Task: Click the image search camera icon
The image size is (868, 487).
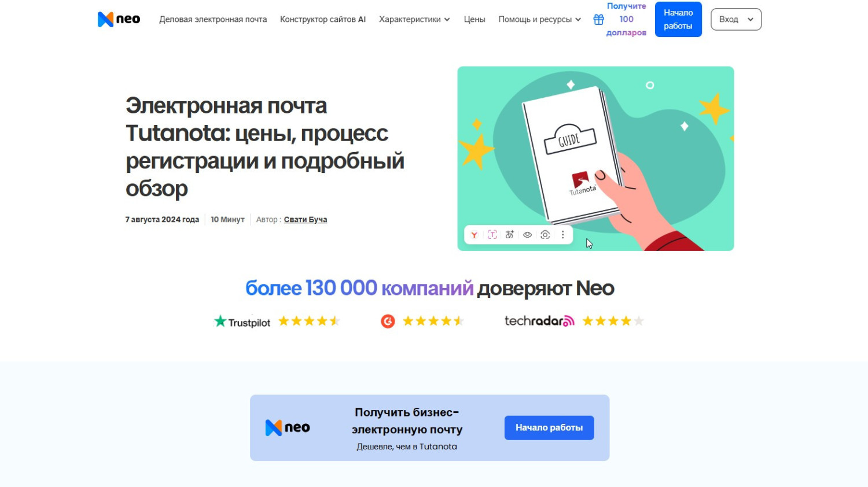Action: pyautogui.click(x=545, y=235)
